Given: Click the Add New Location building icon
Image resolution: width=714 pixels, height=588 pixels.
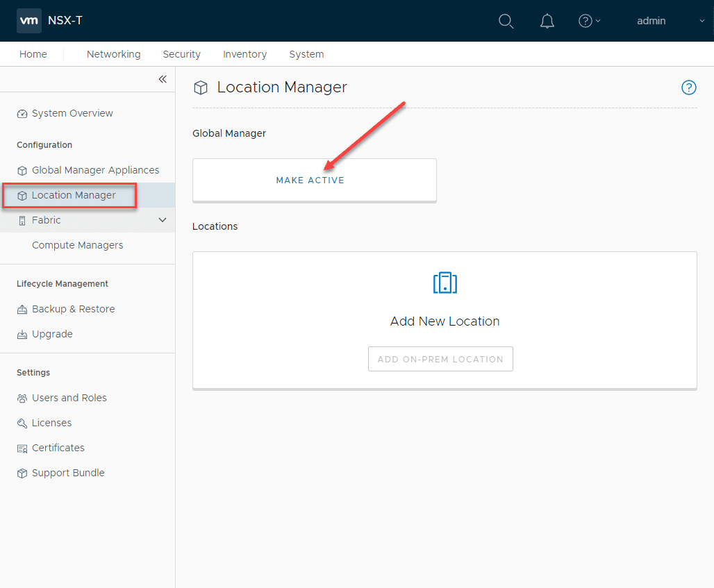Looking at the screenshot, I should (x=445, y=283).
